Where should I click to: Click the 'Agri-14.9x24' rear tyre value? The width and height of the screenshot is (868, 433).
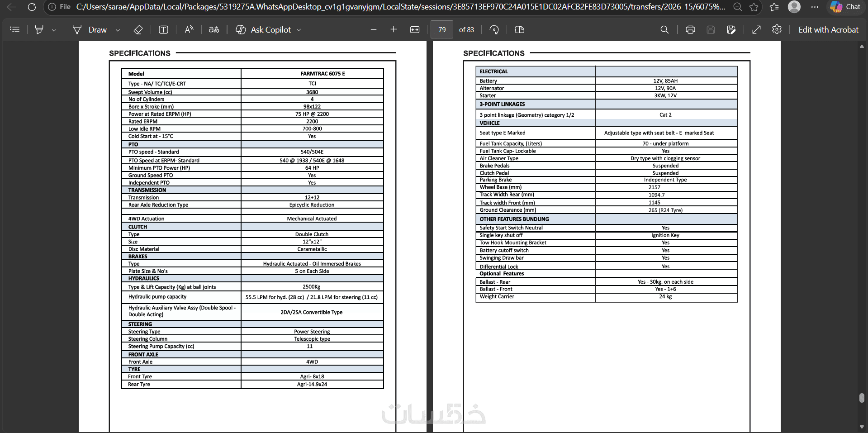tap(312, 384)
